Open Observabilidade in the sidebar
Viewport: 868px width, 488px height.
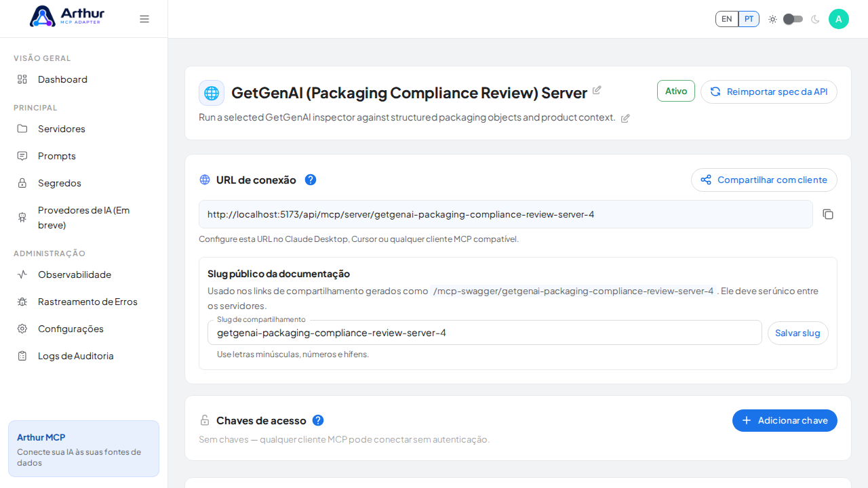[83, 274]
